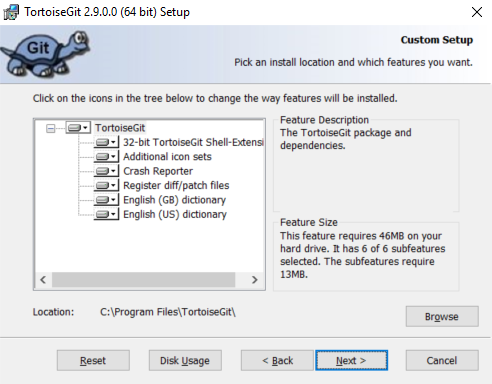Click the Reset button
The width and height of the screenshot is (492, 384).
point(93,360)
